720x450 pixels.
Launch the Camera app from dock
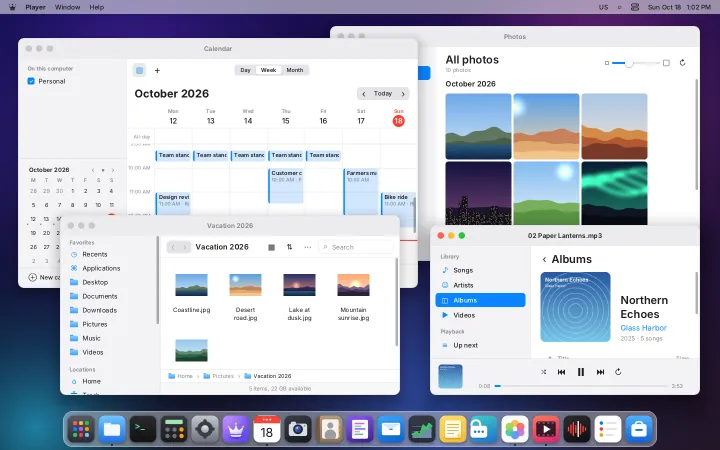point(298,429)
